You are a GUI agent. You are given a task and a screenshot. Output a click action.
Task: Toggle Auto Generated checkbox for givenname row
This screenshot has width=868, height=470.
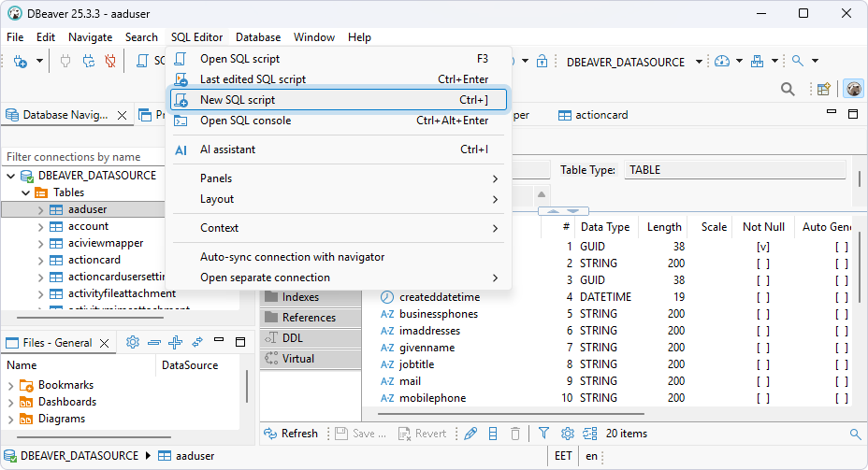click(842, 348)
